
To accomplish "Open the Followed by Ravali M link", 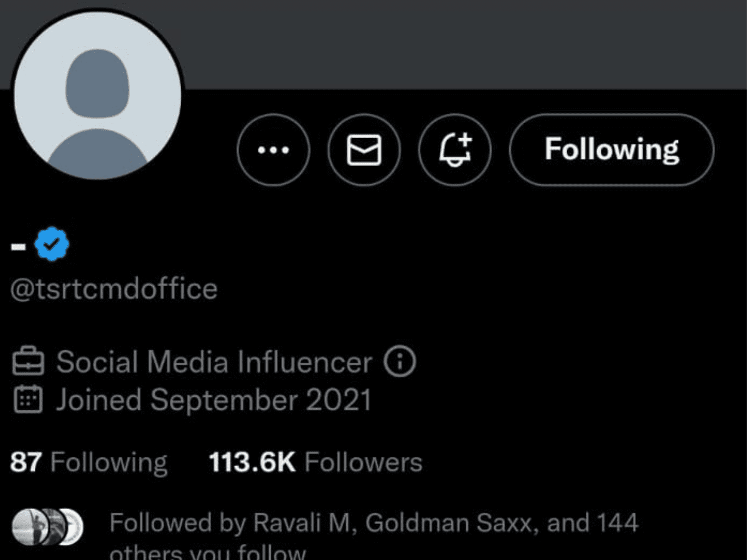I will tap(374, 524).
